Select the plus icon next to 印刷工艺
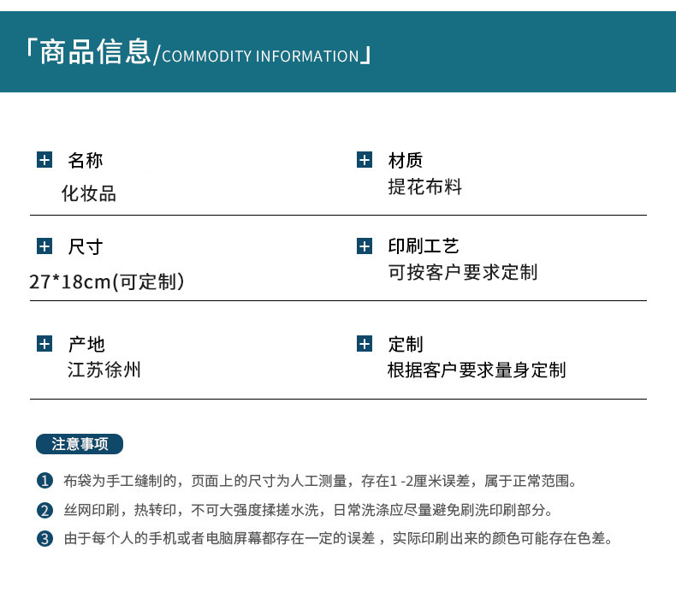This screenshot has height=616, width=676. (x=365, y=246)
